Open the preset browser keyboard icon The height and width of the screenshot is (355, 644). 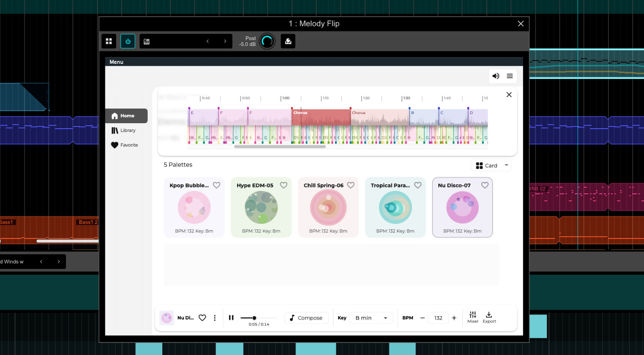click(147, 41)
